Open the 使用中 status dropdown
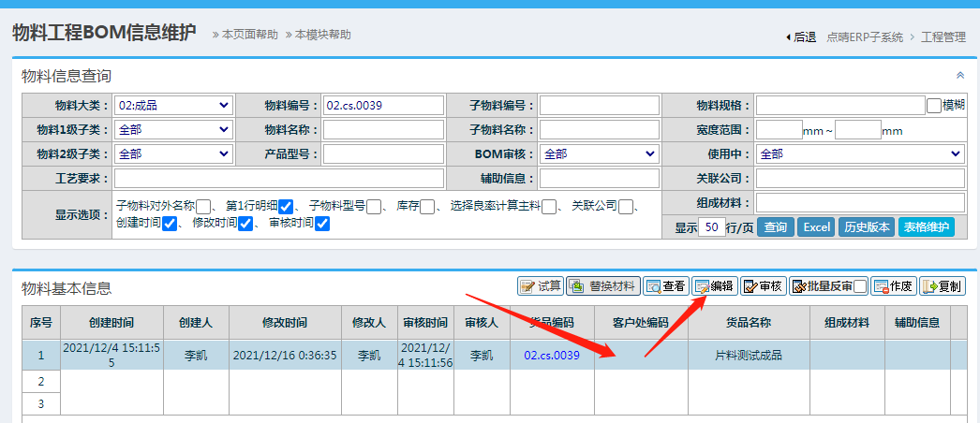 (860, 153)
